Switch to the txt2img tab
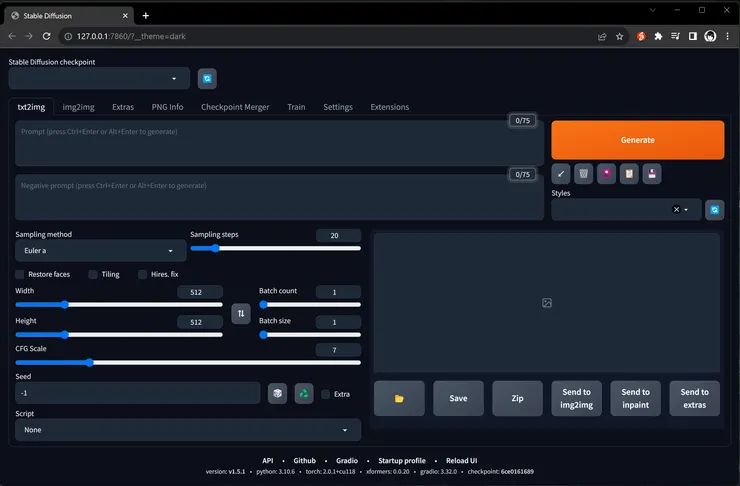This screenshot has height=486, width=740. click(x=31, y=107)
